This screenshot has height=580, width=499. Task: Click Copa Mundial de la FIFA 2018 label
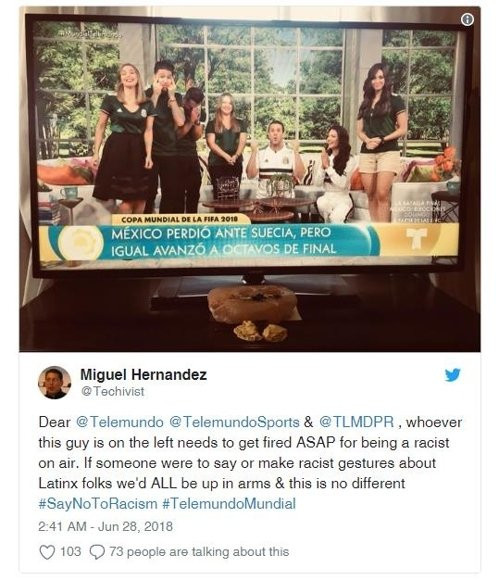tap(179, 219)
